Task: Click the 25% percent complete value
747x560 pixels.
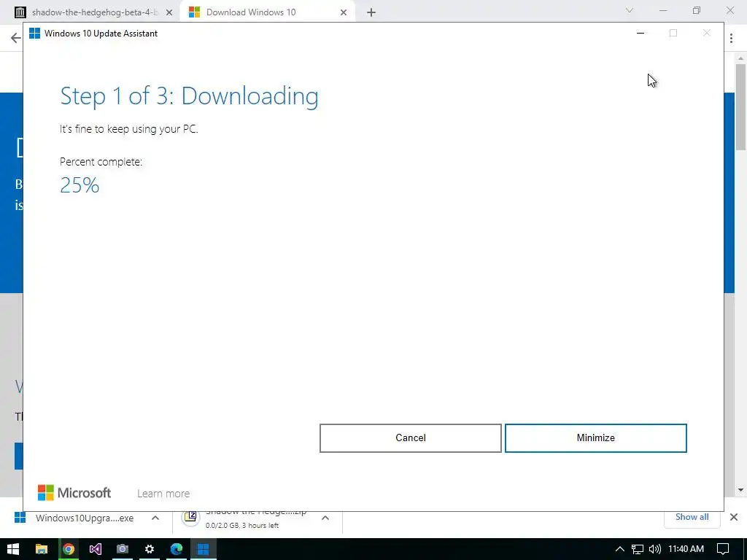Action: 80,185
